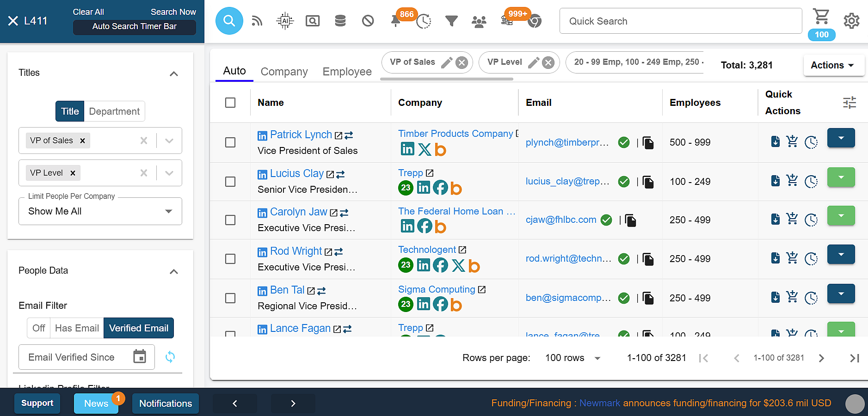Image resolution: width=868 pixels, height=416 pixels.
Task: Open the filter funnel icon in toolbar
Action: point(451,21)
